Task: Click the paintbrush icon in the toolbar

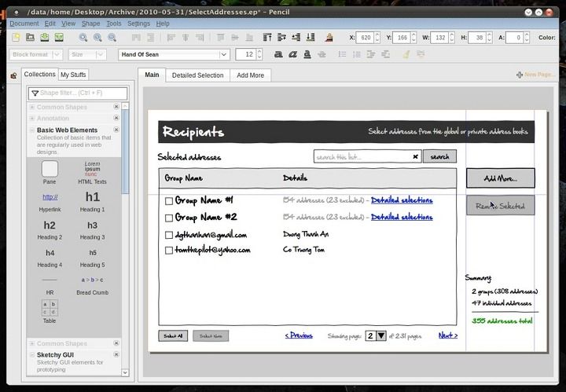Action: coord(329,37)
